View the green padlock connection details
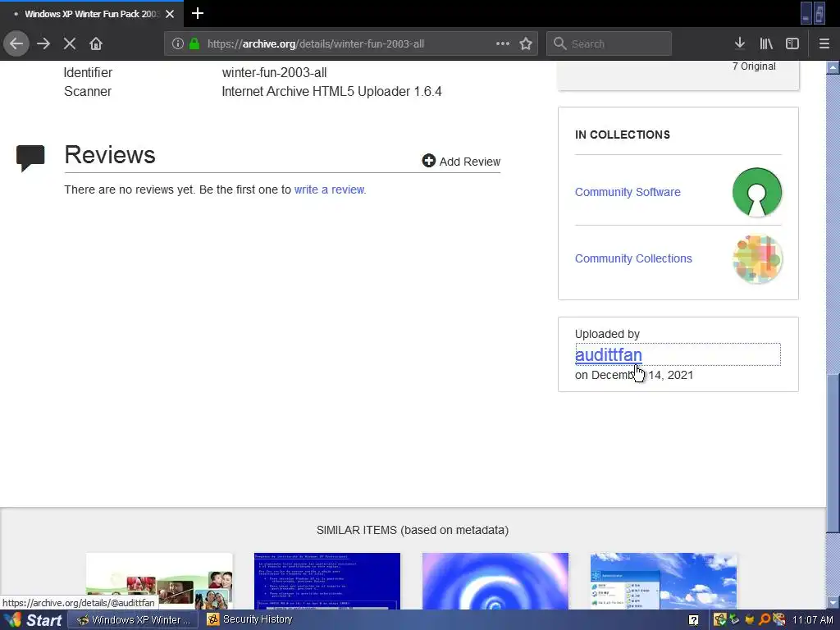 [x=194, y=43]
